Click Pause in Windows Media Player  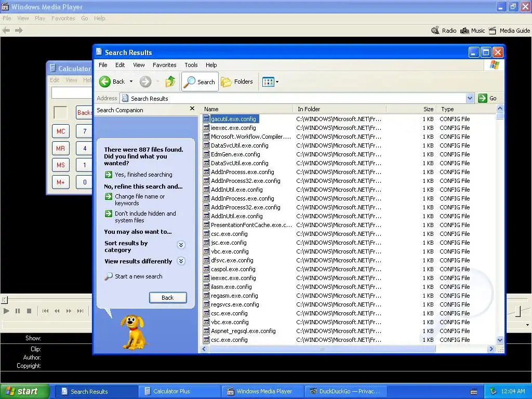tap(18, 311)
